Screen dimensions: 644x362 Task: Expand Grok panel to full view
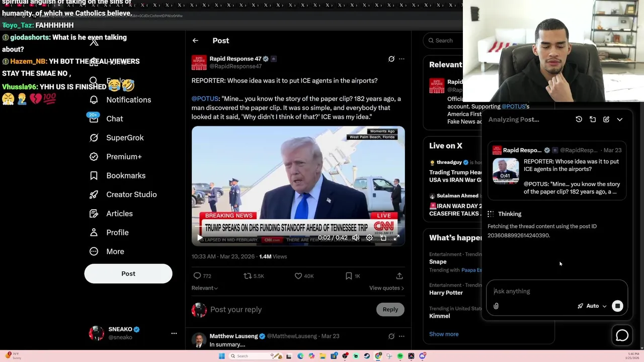click(x=593, y=120)
